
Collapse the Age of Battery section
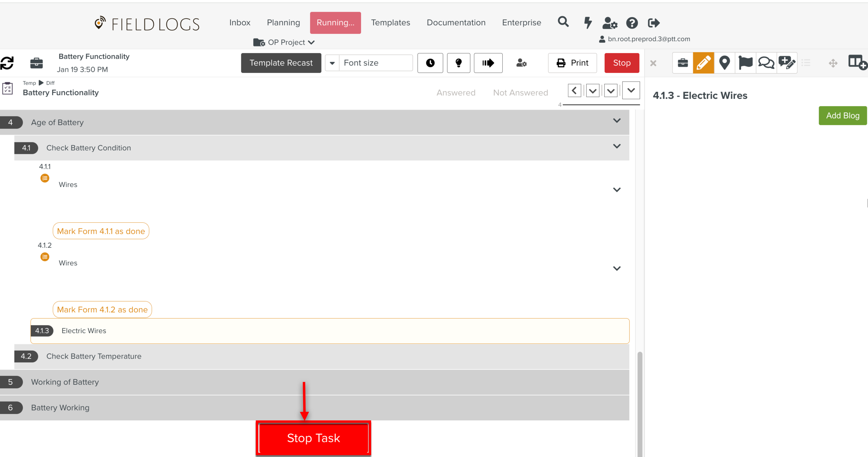616,121
